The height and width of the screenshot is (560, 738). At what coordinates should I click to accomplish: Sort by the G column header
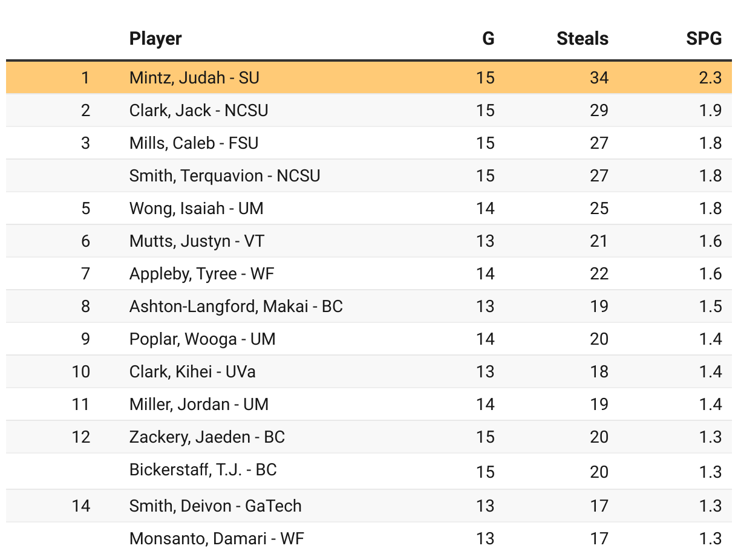[x=488, y=39]
